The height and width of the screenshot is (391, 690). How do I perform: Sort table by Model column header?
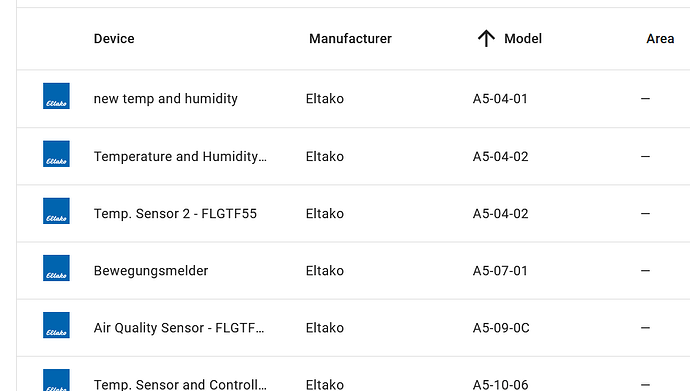[x=523, y=39]
